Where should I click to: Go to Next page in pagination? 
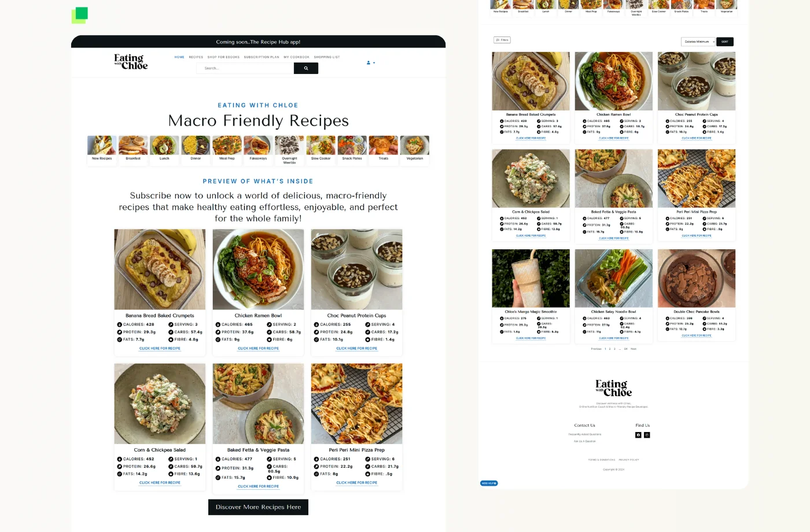coord(634,349)
